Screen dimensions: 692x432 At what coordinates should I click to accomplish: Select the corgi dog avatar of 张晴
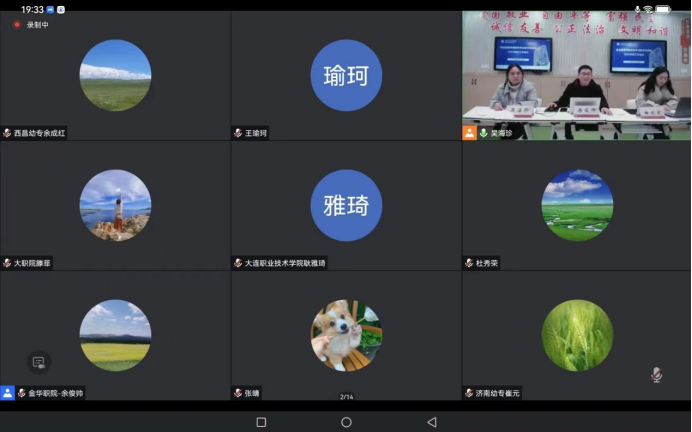point(346,335)
